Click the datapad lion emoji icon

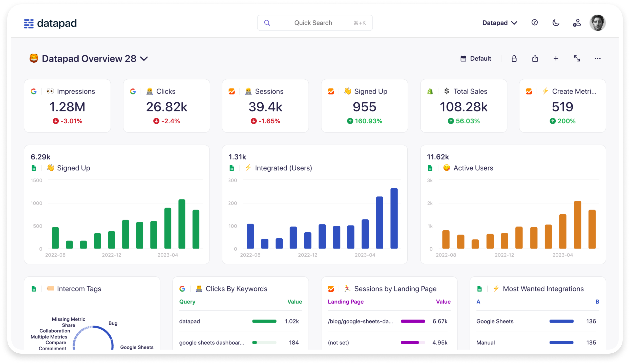click(34, 59)
